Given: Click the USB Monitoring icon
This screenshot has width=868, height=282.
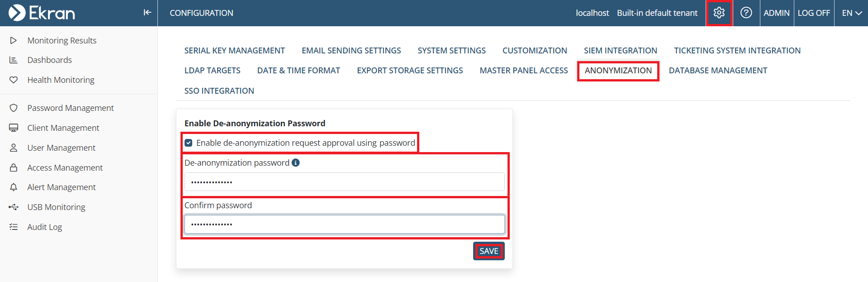Looking at the screenshot, I should [14, 207].
